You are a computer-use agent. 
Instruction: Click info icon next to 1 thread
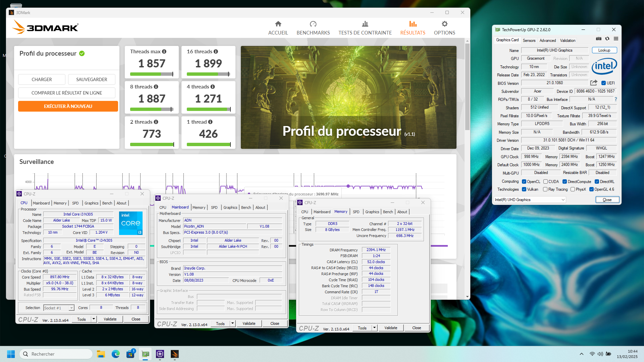[210, 122]
